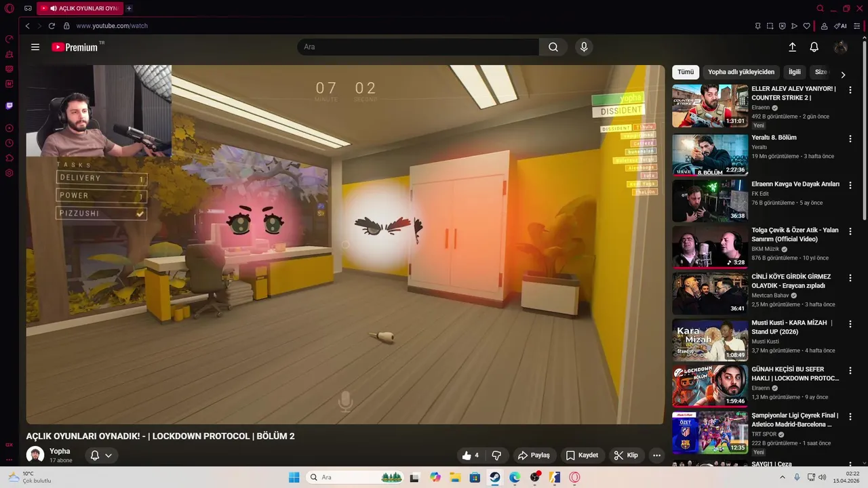868x488 pixels.
Task: Open Microsoft Store from taskbar
Action: click(x=475, y=477)
